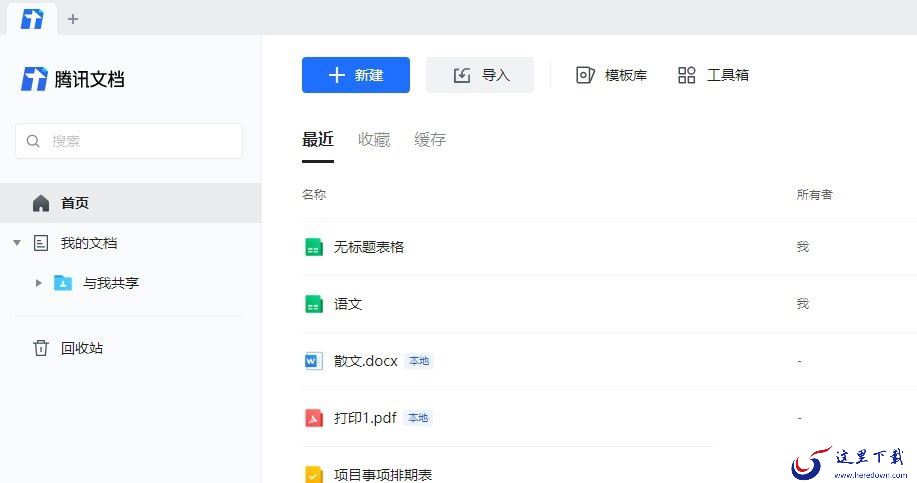Click the document icon beside 我的文档
This screenshot has height=483, width=917.
click(x=41, y=243)
